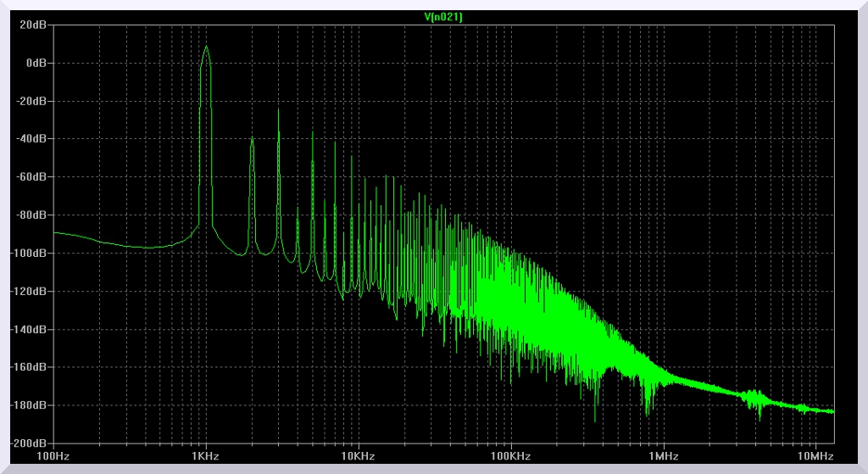This screenshot has height=474, width=868.
Task: Click the tallest fundamental peak top near 1KHz
Action: pos(205,47)
